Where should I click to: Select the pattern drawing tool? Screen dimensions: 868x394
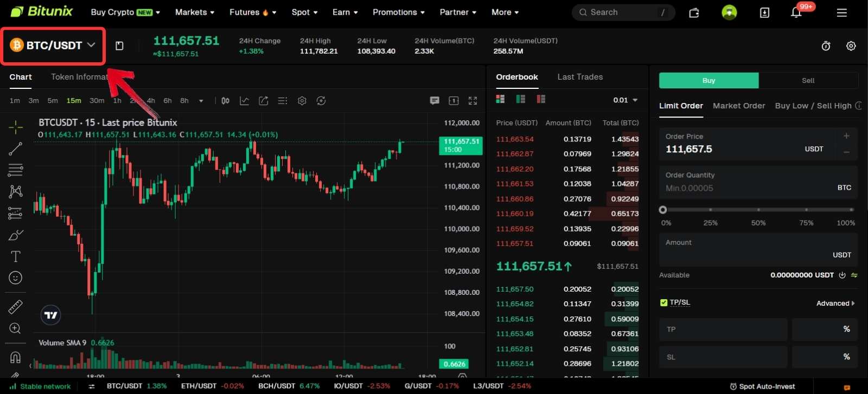pos(16,191)
